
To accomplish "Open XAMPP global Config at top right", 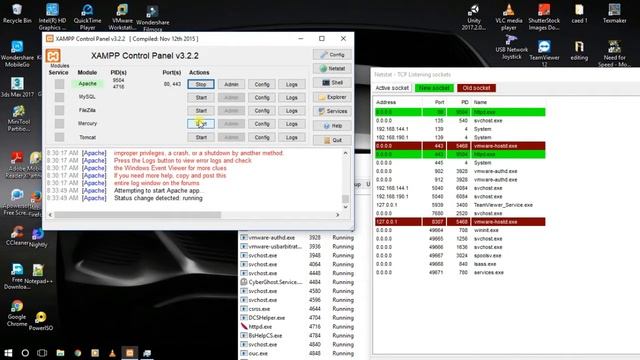I will [x=332, y=55].
